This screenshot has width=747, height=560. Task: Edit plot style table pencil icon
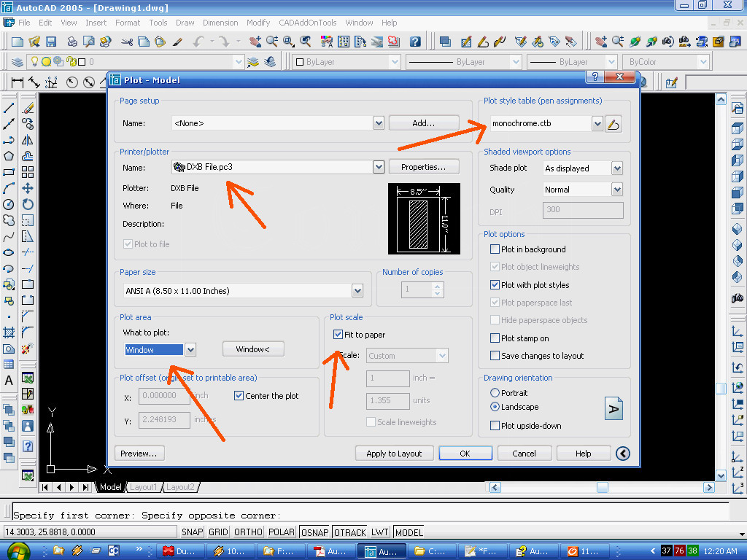point(613,124)
